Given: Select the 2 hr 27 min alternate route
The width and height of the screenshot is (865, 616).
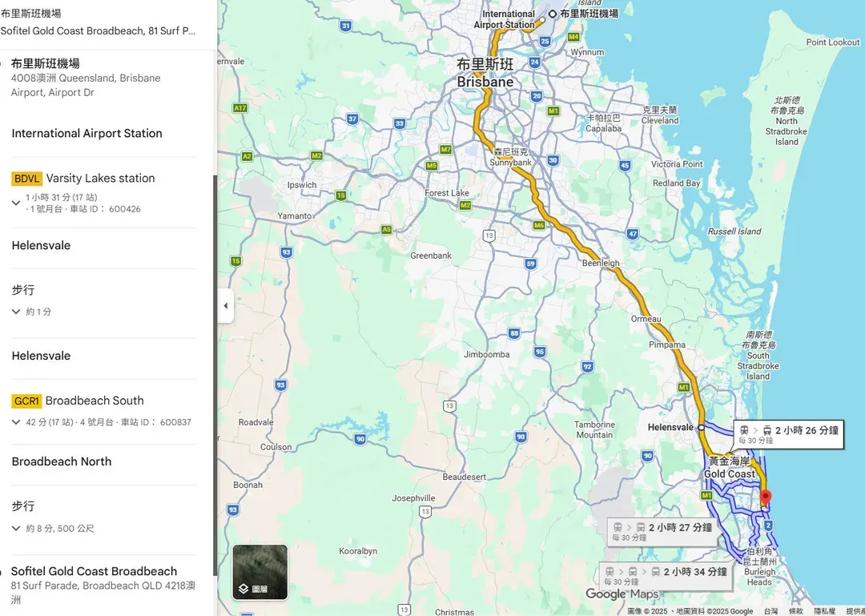Looking at the screenshot, I should [x=662, y=531].
